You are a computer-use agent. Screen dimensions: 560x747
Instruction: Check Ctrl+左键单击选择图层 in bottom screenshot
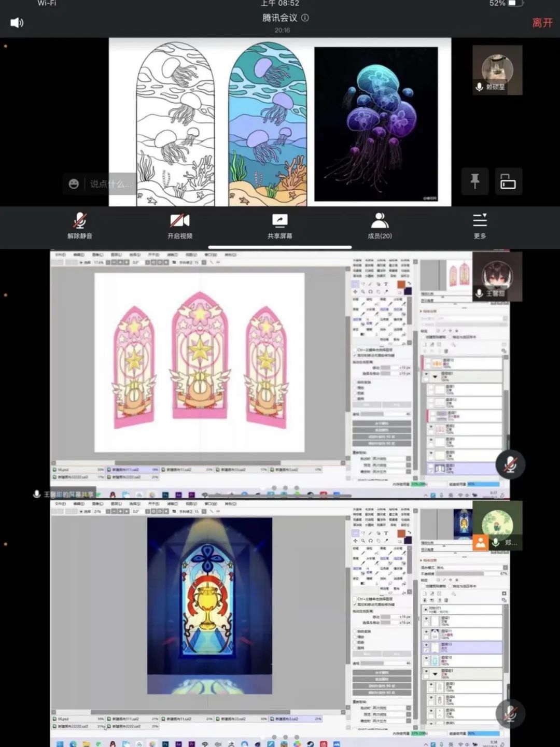(355, 599)
